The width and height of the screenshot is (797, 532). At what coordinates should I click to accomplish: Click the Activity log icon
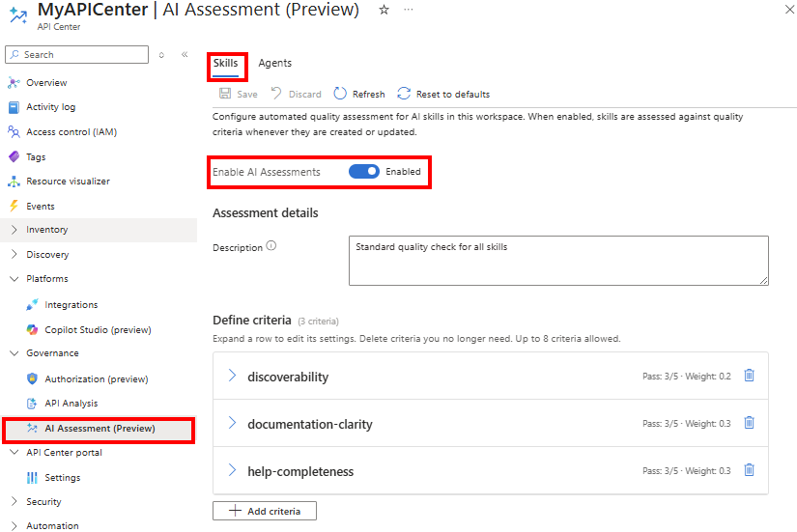[14, 107]
